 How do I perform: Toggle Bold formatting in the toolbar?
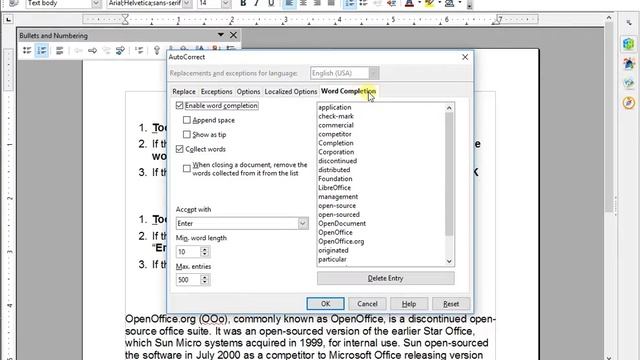[243, 3]
